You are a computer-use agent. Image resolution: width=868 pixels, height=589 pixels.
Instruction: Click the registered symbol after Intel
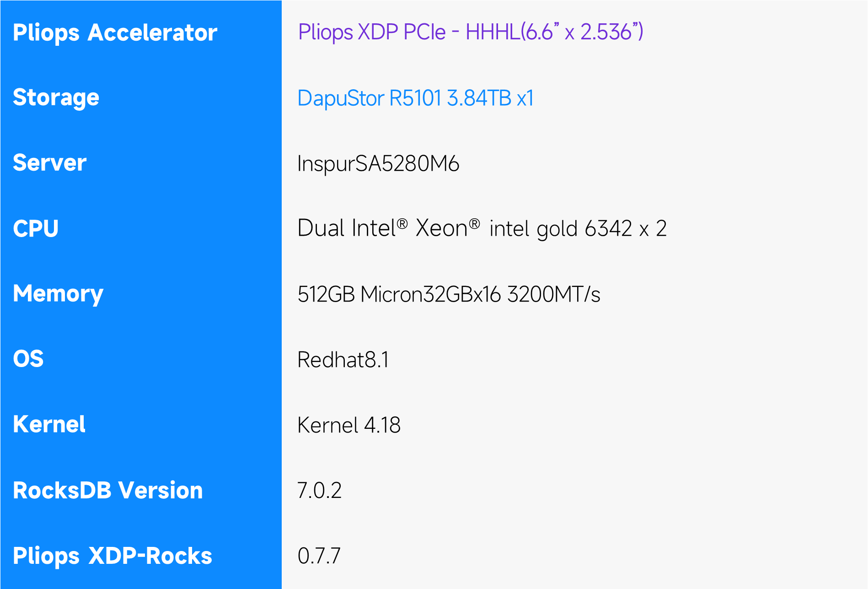pyautogui.click(x=402, y=224)
